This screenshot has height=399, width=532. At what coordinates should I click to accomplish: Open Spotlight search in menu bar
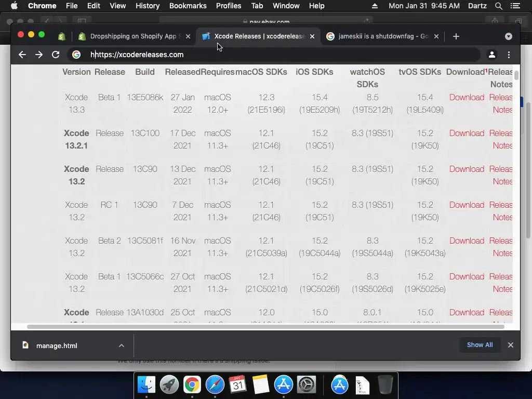pos(498,6)
